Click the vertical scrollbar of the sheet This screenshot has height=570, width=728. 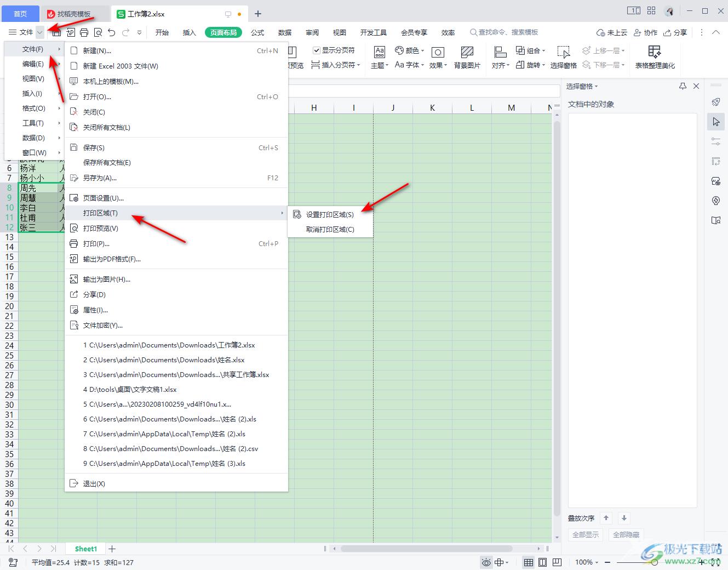click(x=557, y=318)
